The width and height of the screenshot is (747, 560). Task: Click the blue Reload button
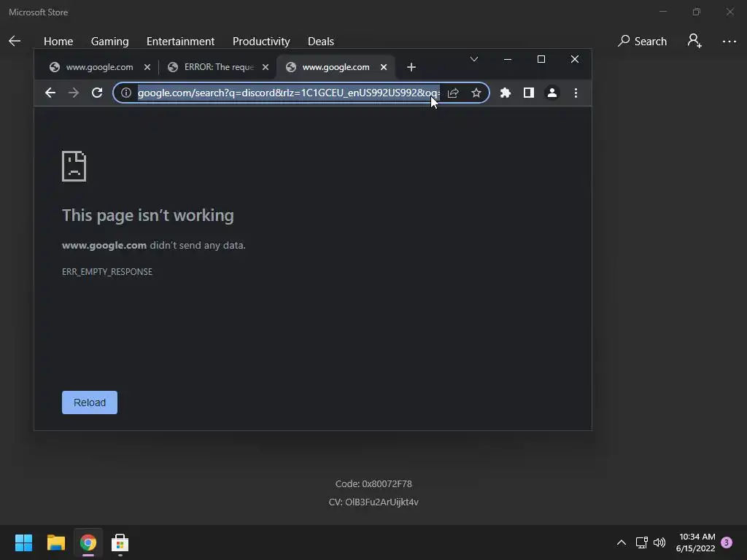(x=90, y=402)
